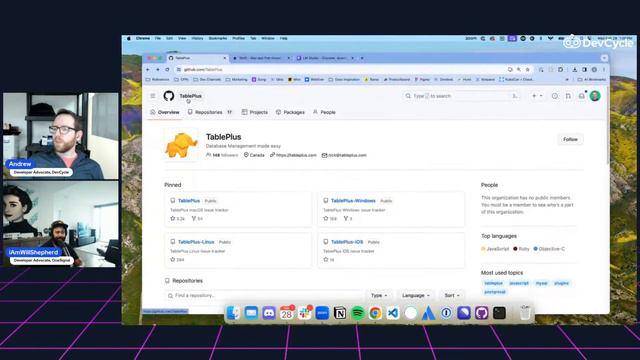The width and height of the screenshot is (640, 360).
Task: Click the Find a repository field
Action: 263,295
